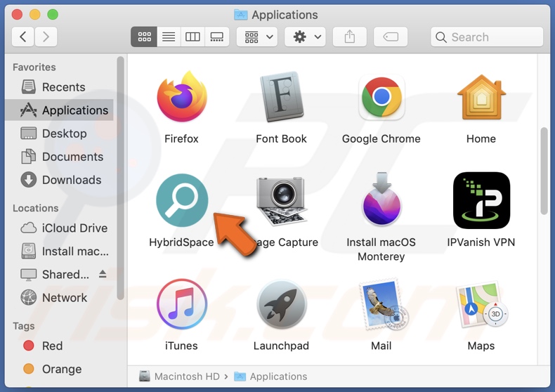Click the main file area scrollbar

[x=544, y=171]
